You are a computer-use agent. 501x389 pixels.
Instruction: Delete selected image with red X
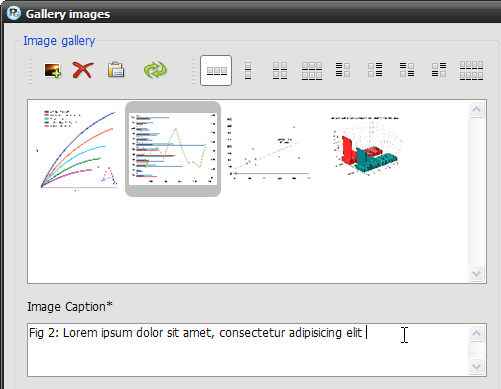(x=83, y=70)
